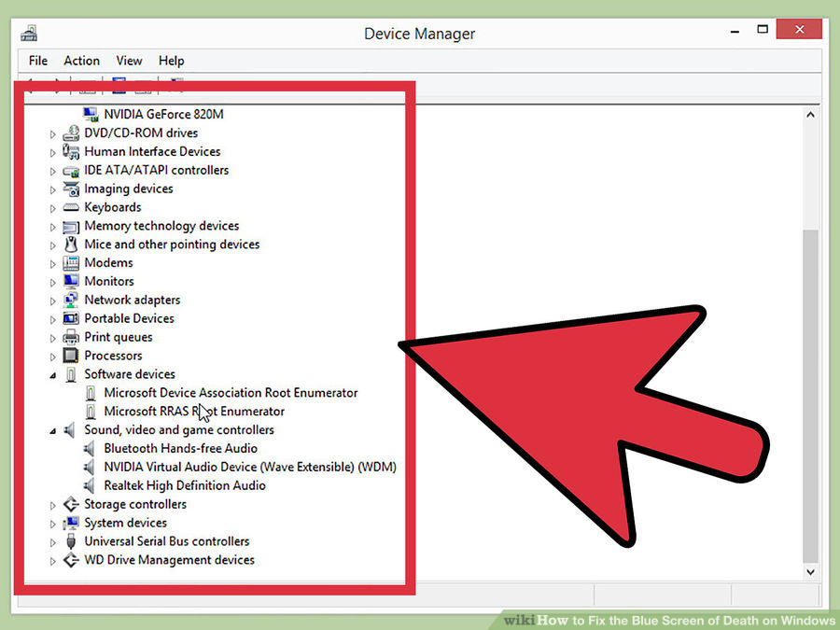Collapse the Software devices node
The image size is (840, 630).
[x=52, y=375]
